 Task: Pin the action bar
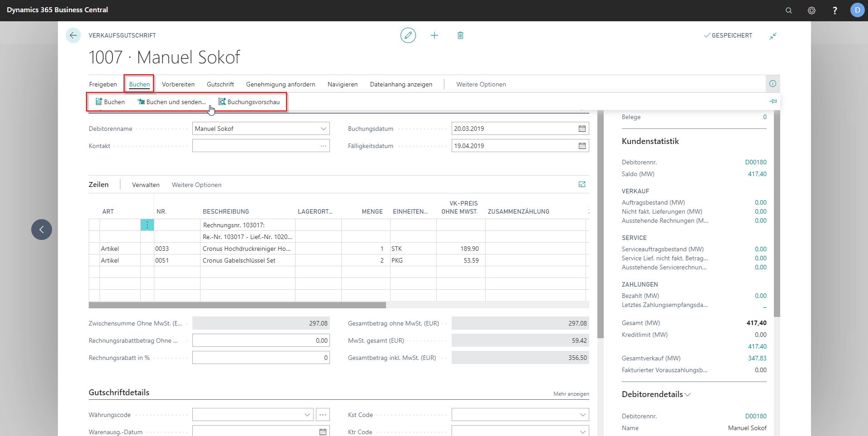(x=773, y=101)
